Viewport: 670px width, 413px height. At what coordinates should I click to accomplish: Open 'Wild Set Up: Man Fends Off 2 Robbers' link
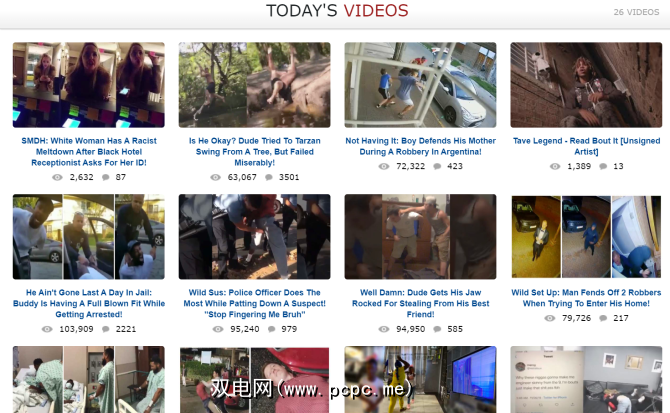pyautogui.click(x=586, y=298)
